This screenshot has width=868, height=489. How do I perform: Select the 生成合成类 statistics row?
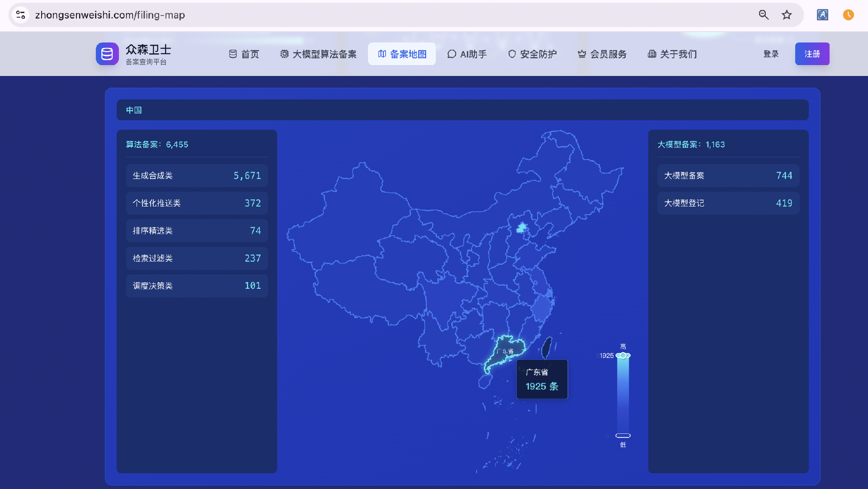[x=197, y=176]
